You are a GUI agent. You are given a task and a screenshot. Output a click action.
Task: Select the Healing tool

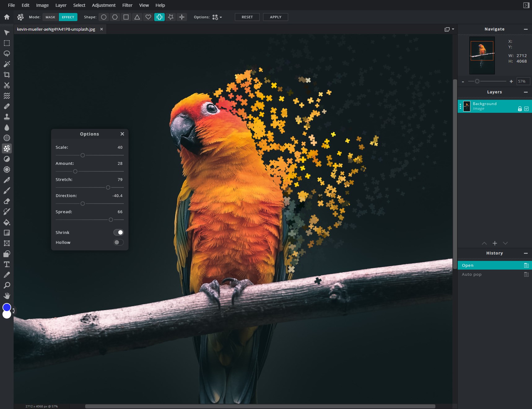[7, 106]
